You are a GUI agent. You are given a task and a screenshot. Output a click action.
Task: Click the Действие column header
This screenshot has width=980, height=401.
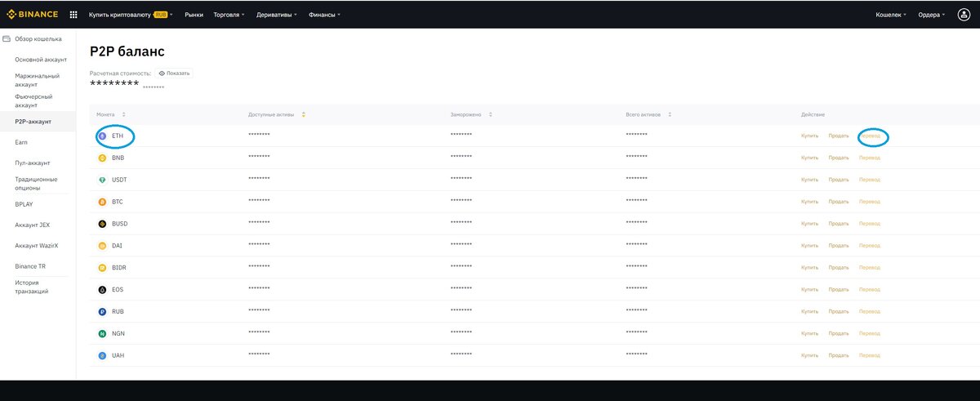click(x=813, y=114)
